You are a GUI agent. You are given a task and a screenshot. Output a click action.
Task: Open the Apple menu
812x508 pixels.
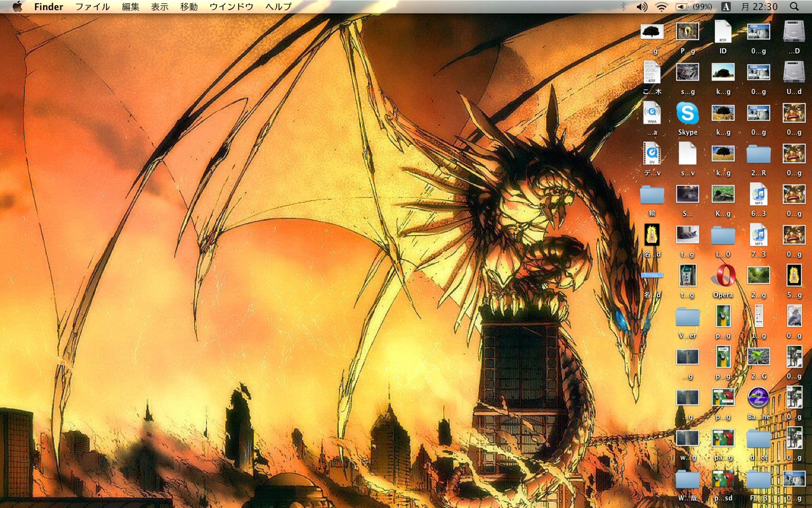[x=17, y=6]
